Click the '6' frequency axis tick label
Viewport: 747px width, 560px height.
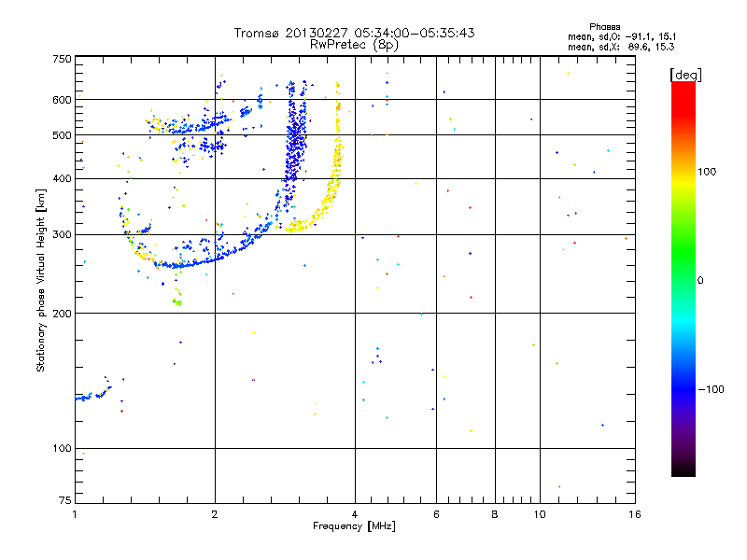pyautogui.click(x=436, y=514)
